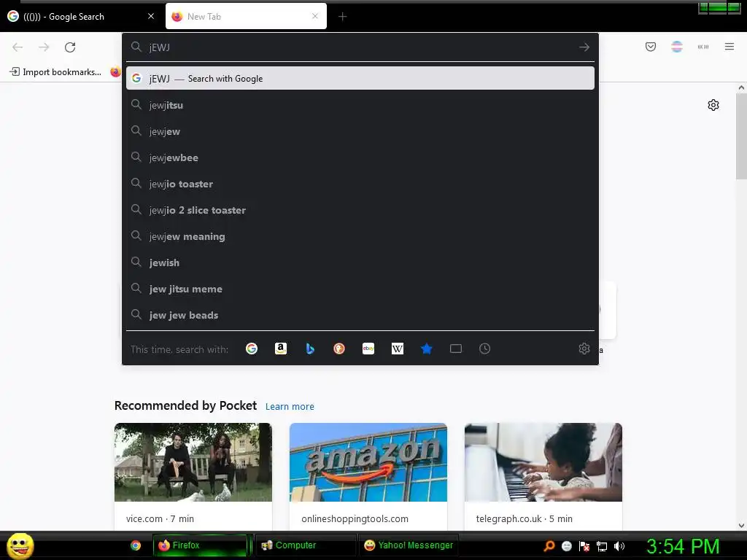Viewport: 747px width, 560px height.
Task: Reload the current page
Action: click(70, 47)
